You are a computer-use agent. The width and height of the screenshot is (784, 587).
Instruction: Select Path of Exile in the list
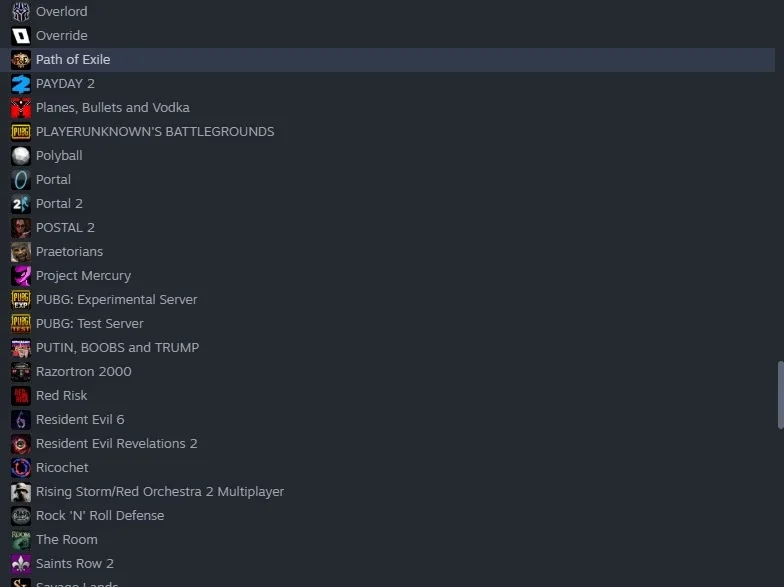point(388,60)
